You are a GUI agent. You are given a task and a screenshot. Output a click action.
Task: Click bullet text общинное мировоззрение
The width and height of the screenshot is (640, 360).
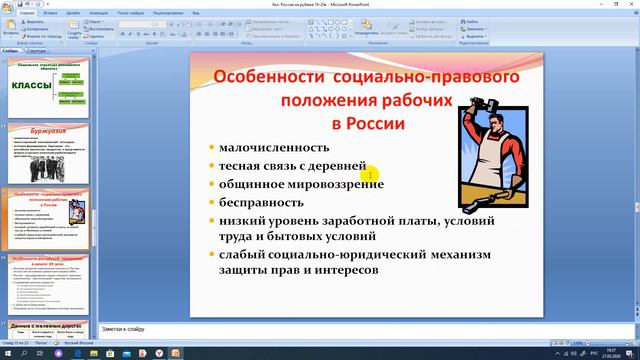[x=301, y=184]
